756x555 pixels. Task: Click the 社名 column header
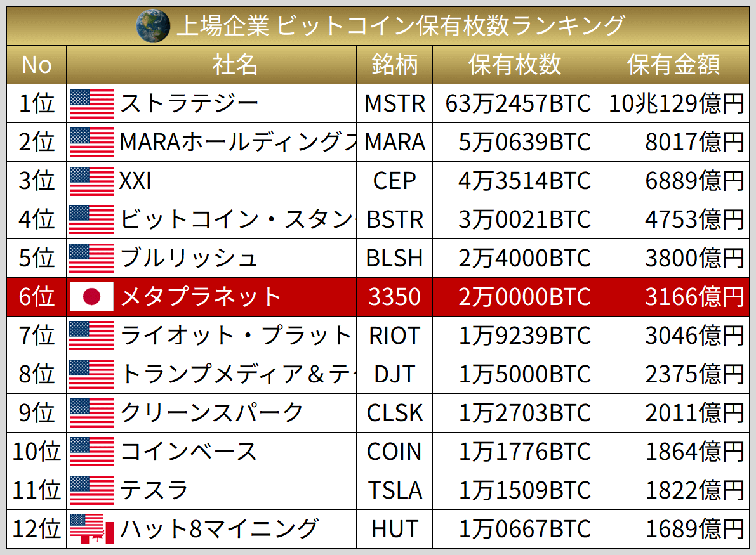point(211,65)
